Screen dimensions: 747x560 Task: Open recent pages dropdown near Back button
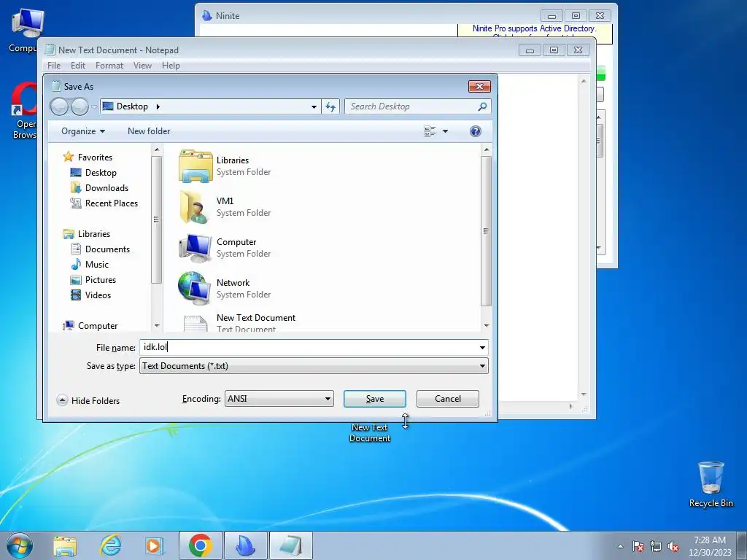point(94,107)
